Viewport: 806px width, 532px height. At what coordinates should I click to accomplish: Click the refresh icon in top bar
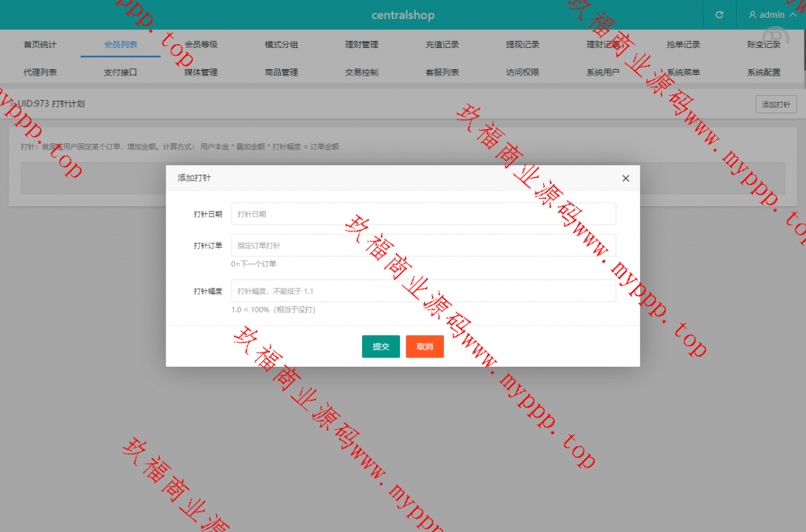pos(719,15)
